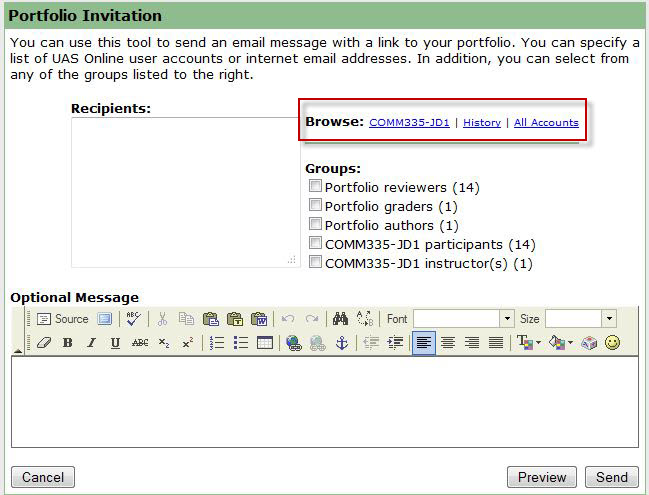Click the Copy icon
Screen dimensions: 649x495
point(186,319)
